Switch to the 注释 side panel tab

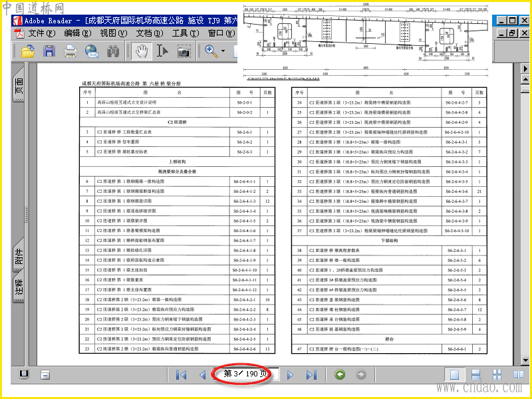pos(19,286)
